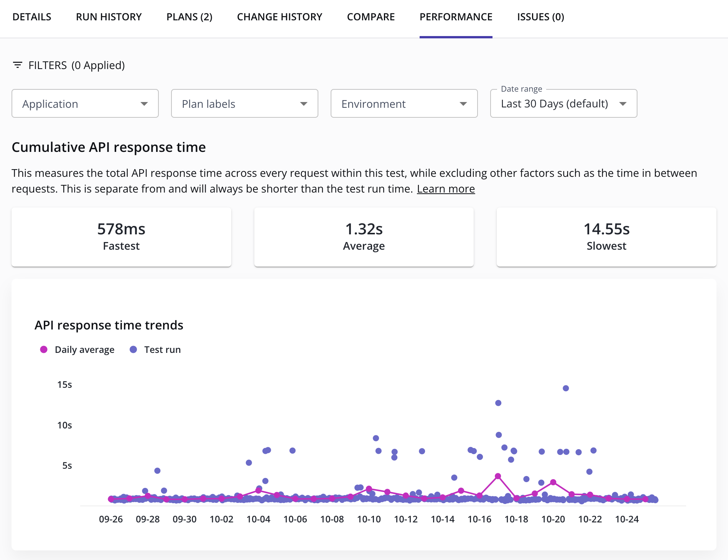Switch to the Run History tab
Image resolution: width=728 pixels, height=560 pixels.
click(x=109, y=17)
